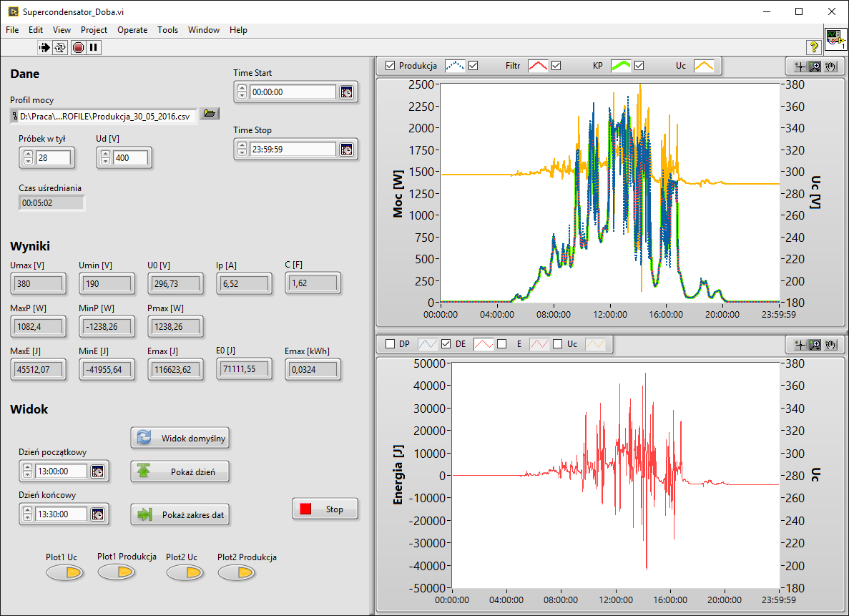Click the Time Stop stepper arrows
This screenshot has width=849, height=616.
tap(242, 150)
